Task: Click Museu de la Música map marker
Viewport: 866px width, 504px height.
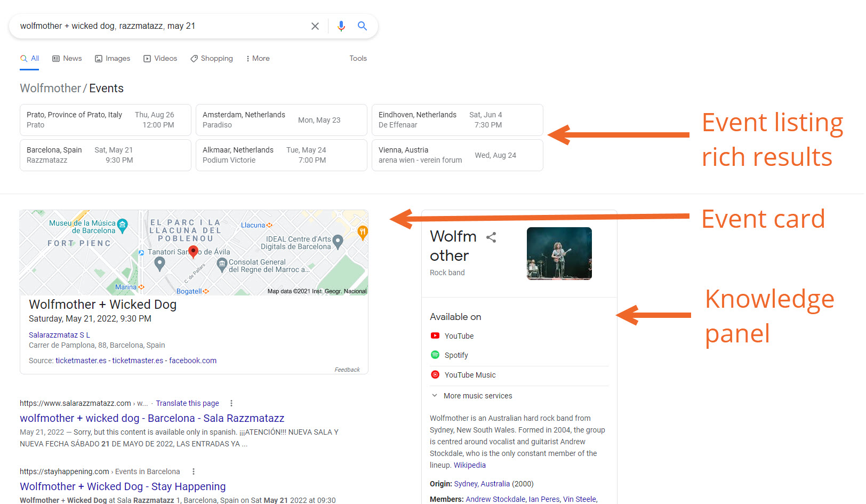Action: coord(123,226)
